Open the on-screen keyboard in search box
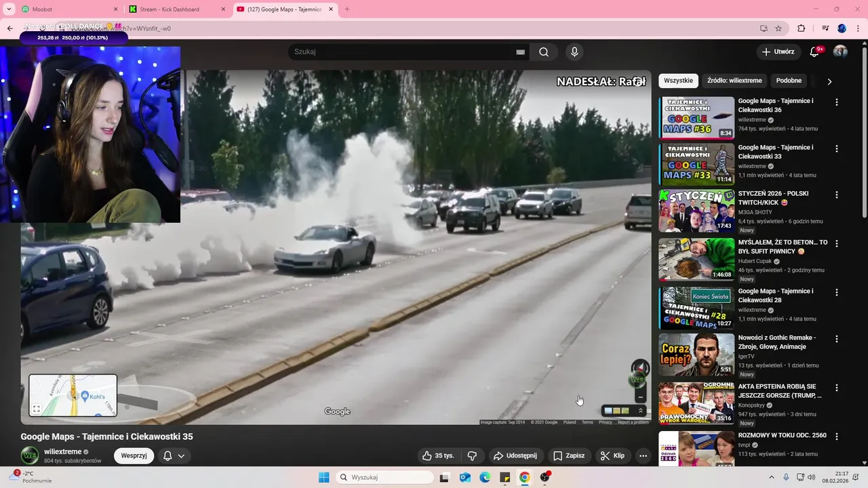This screenshot has height=488, width=868. point(520,52)
